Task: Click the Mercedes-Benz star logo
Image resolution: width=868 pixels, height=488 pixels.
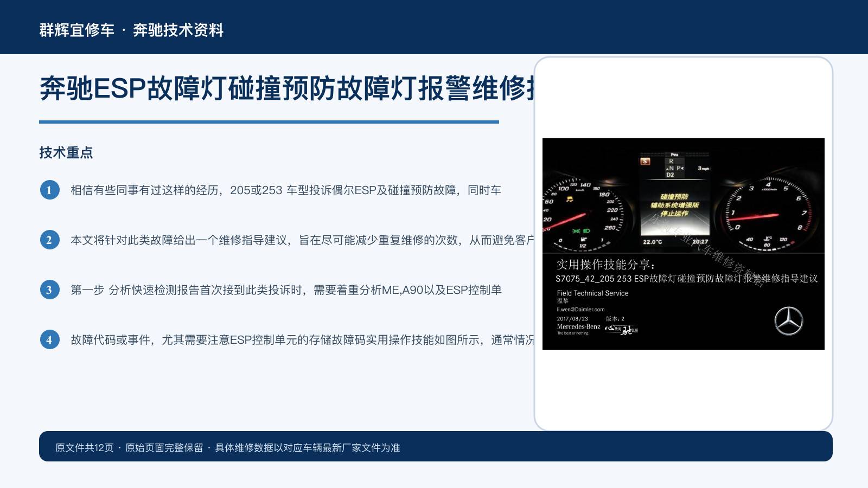Action: pos(788,320)
